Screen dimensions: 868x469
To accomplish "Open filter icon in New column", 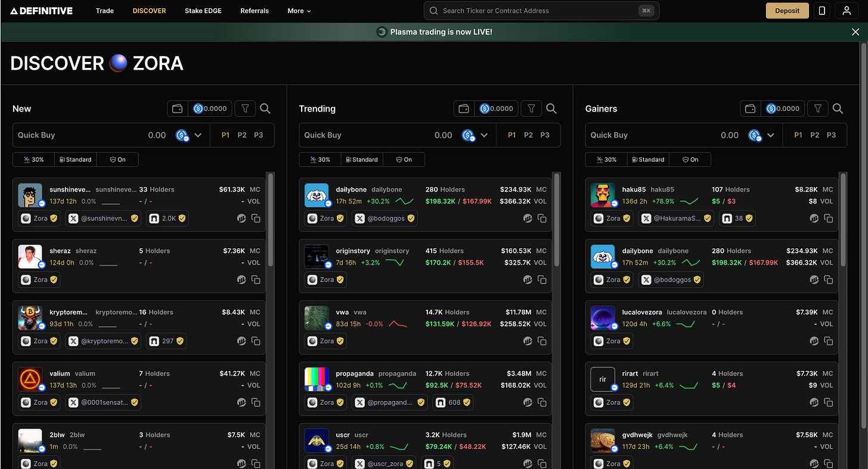I will coord(245,108).
